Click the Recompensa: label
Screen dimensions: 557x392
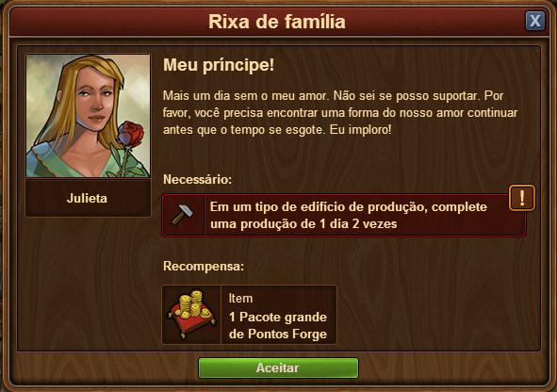[x=204, y=266]
